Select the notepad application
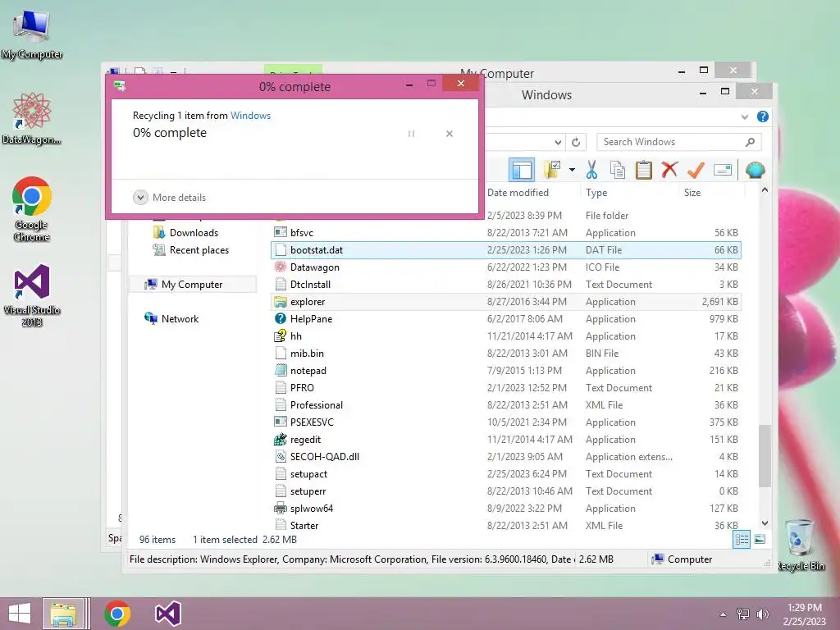The image size is (840, 630). tap(506, 370)
